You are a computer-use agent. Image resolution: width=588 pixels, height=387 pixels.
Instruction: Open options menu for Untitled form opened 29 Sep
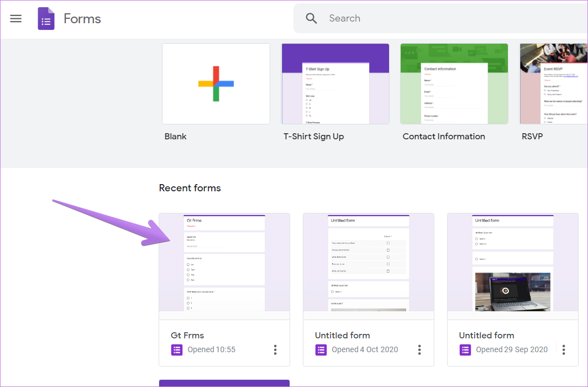point(564,350)
